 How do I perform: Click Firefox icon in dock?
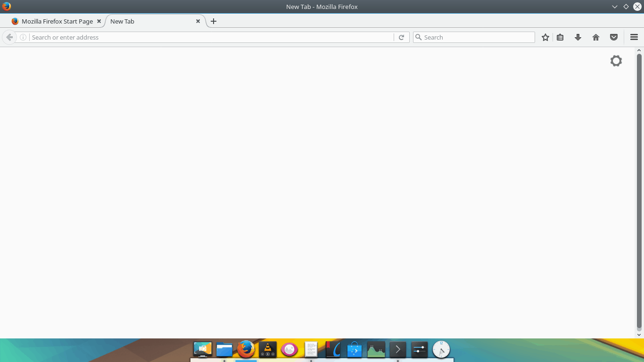[x=246, y=349]
